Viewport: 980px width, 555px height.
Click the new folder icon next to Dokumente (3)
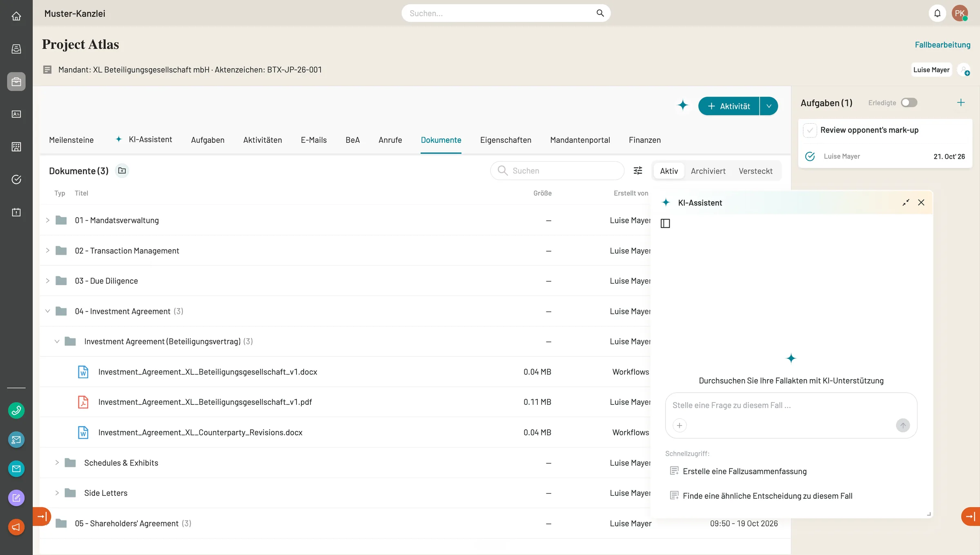coord(122,171)
